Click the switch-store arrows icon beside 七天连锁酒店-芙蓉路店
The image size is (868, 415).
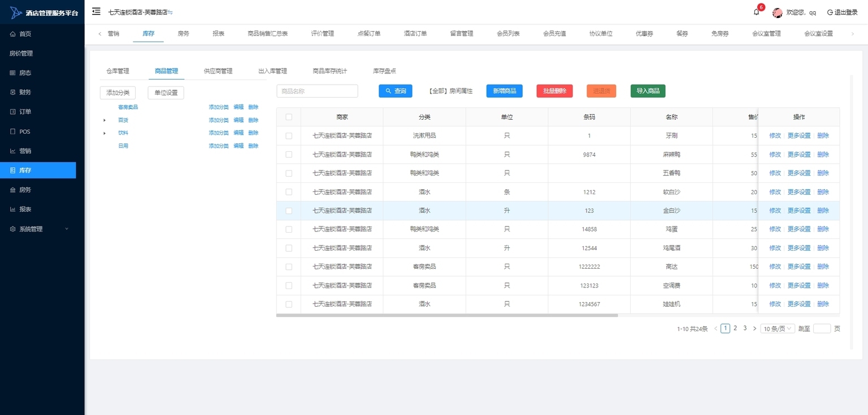pos(171,12)
